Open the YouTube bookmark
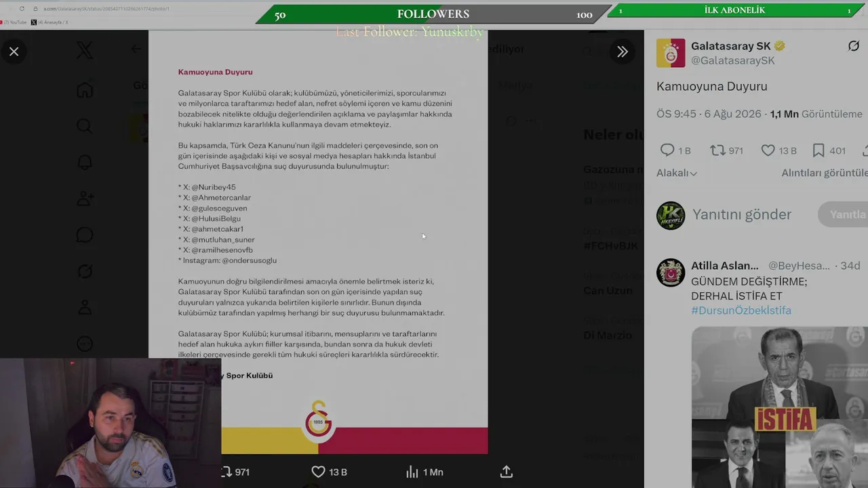868x488 pixels. pos(14,22)
